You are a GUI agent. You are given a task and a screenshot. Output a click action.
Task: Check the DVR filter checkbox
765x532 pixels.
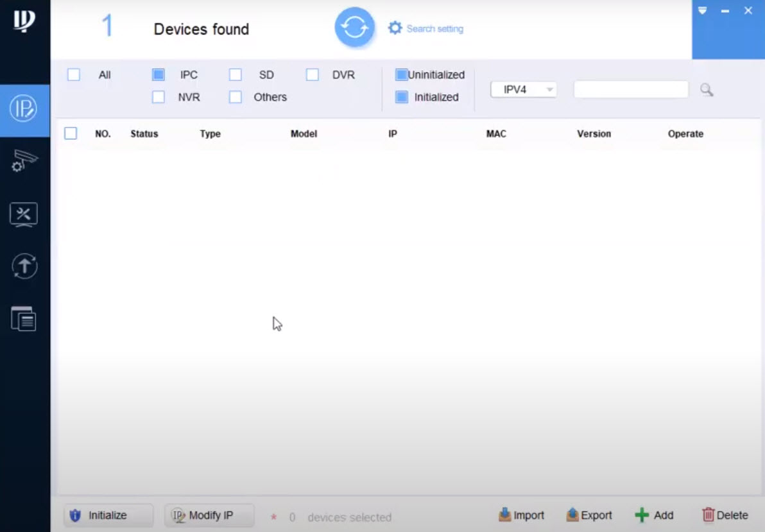point(312,74)
